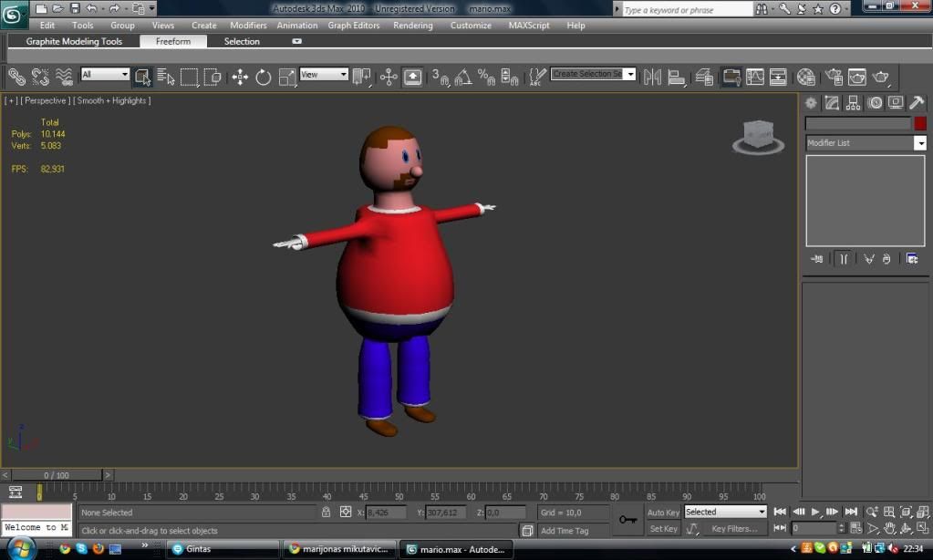Screen dimensions: 933x560
Task: Switch to the Freeform ribbon tab
Action: [173, 41]
